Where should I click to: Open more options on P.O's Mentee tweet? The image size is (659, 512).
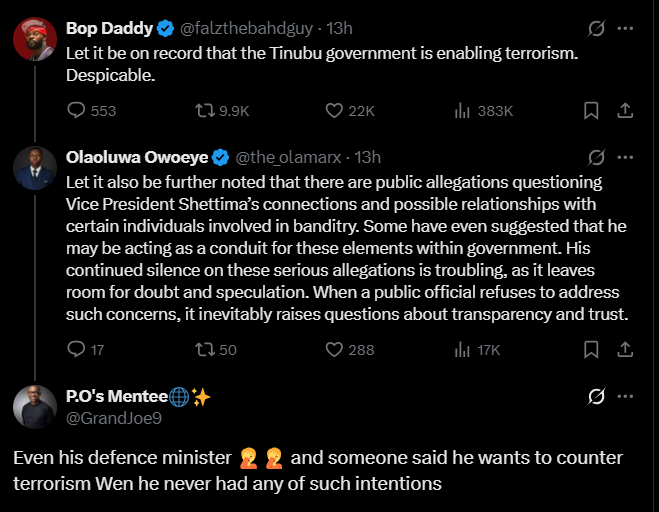coord(627,397)
